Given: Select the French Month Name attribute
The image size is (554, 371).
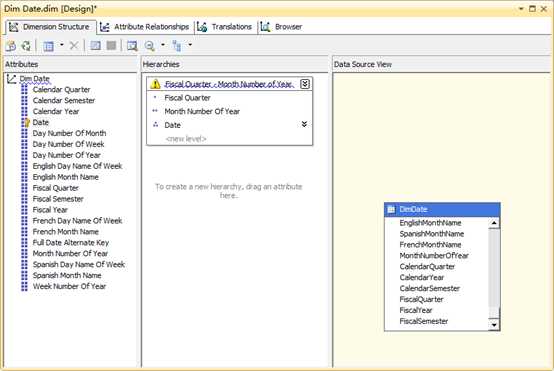Looking at the screenshot, I should point(65,232).
